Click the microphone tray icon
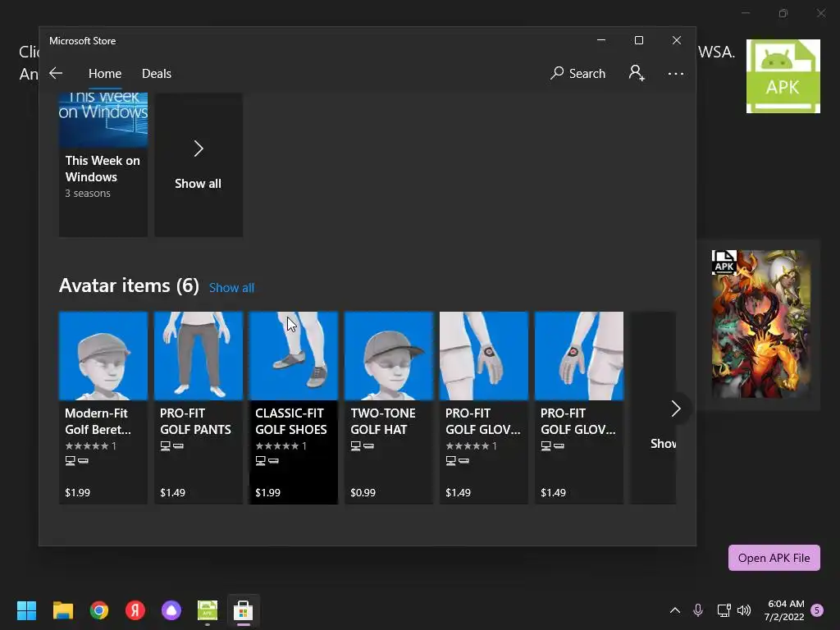 (x=698, y=610)
